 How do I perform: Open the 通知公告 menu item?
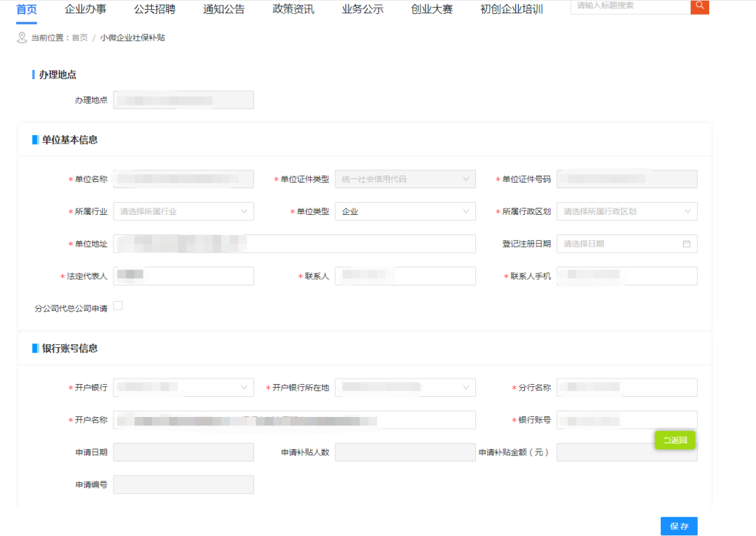[x=223, y=10]
